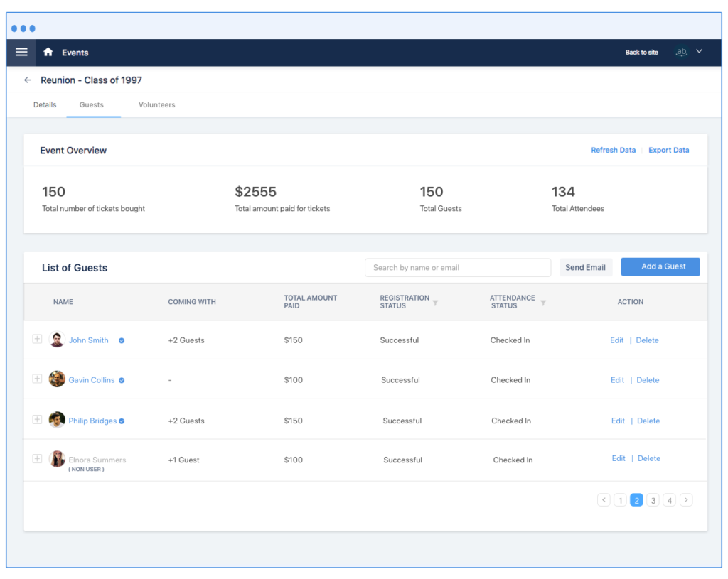Click the Registration Status filter icon
728x579 pixels.
(x=435, y=303)
